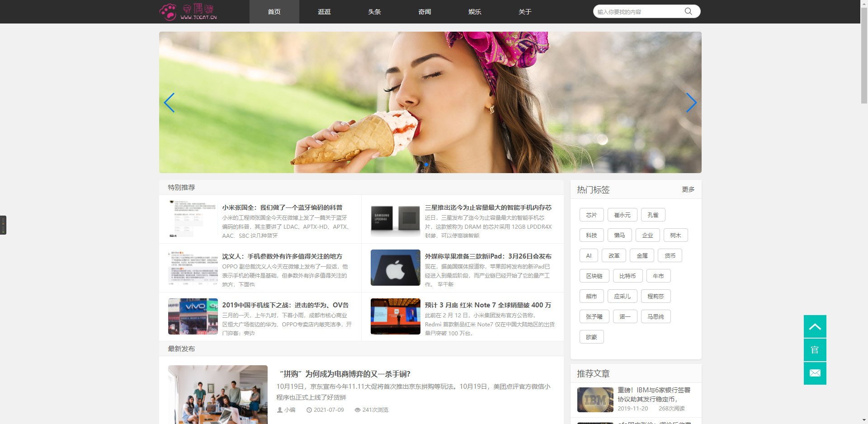Select the 比特币 tag
The width and height of the screenshot is (868, 424).
(x=627, y=276)
